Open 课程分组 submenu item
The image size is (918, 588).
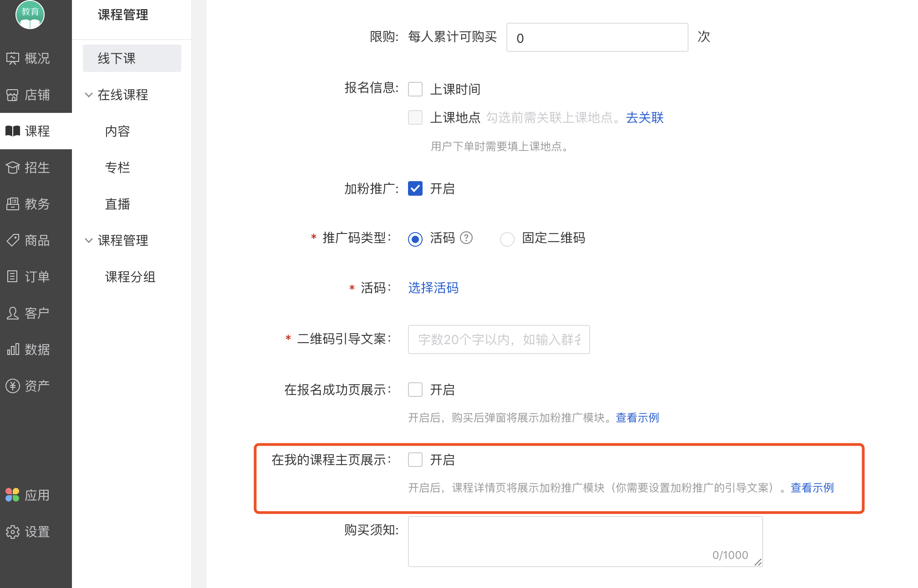pos(130,277)
